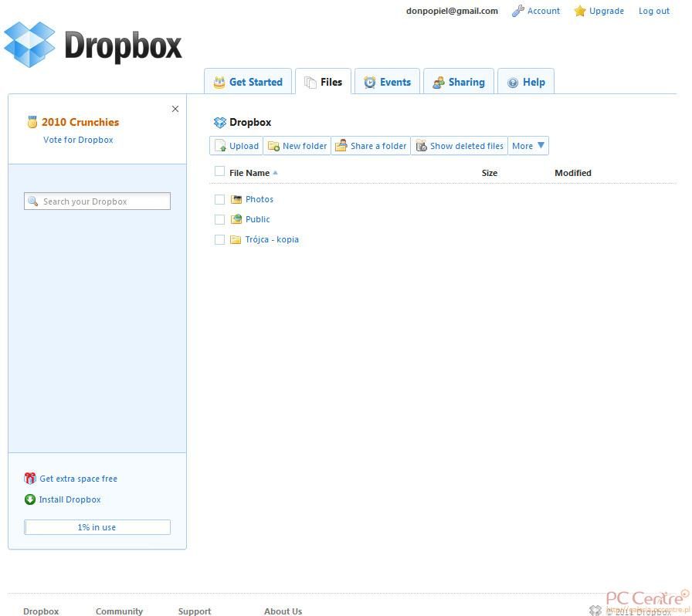Click the Log out link
This screenshot has height=616, width=692.
[653, 11]
